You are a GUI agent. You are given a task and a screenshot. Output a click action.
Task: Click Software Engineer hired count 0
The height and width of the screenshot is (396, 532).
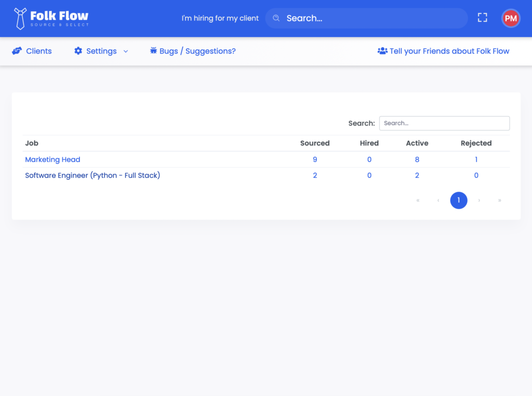point(369,175)
